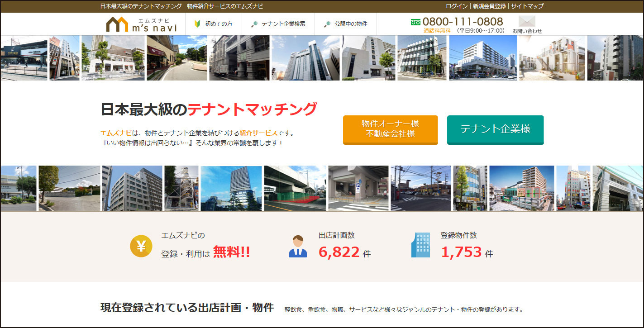Click magnifier icon beside 公開中の物件
Image resolution: width=644 pixels, height=328 pixels.
click(x=327, y=24)
